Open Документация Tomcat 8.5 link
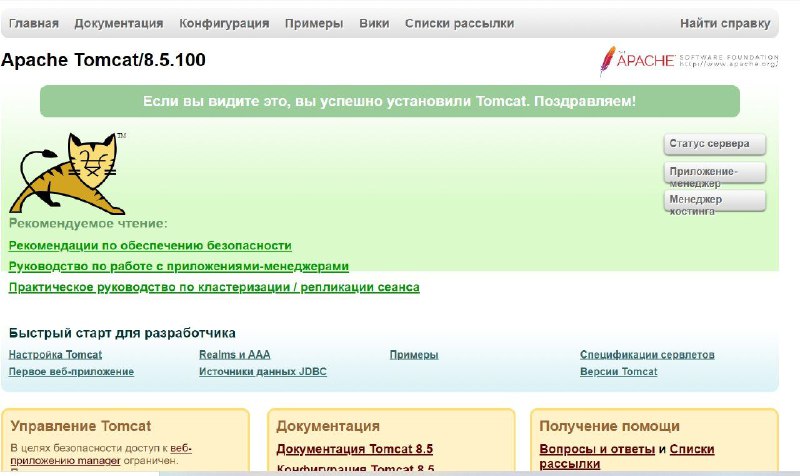This screenshot has height=476, width=800. coord(355,449)
